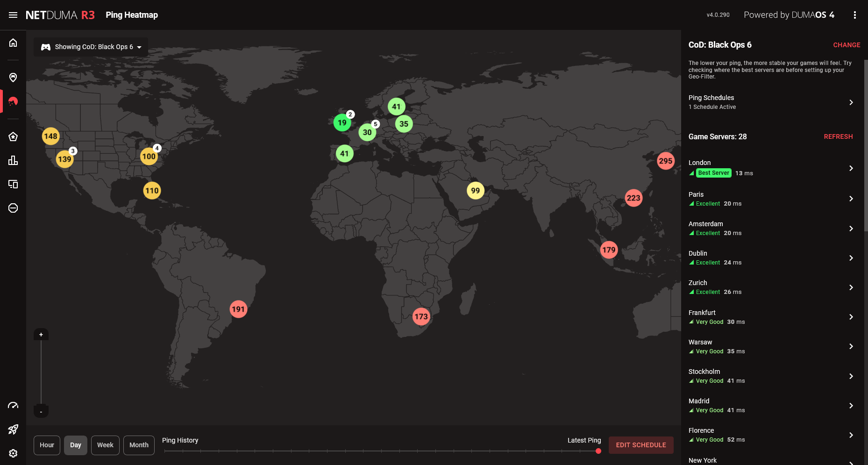Select the bandwidth usage bar-chart icon
868x465 pixels.
click(13, 160)
